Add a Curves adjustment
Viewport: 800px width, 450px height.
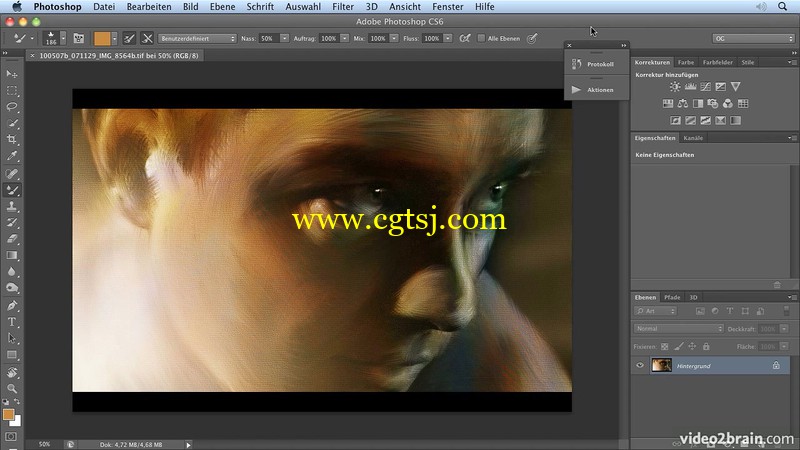tap(706, 87)
